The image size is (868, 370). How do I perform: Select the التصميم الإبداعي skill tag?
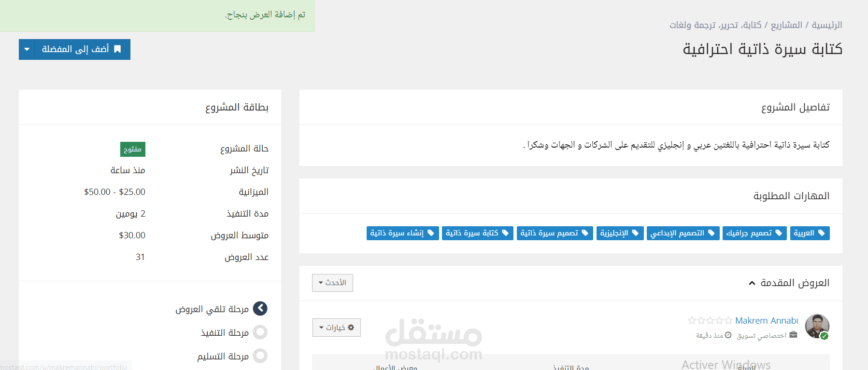[683, 233]
